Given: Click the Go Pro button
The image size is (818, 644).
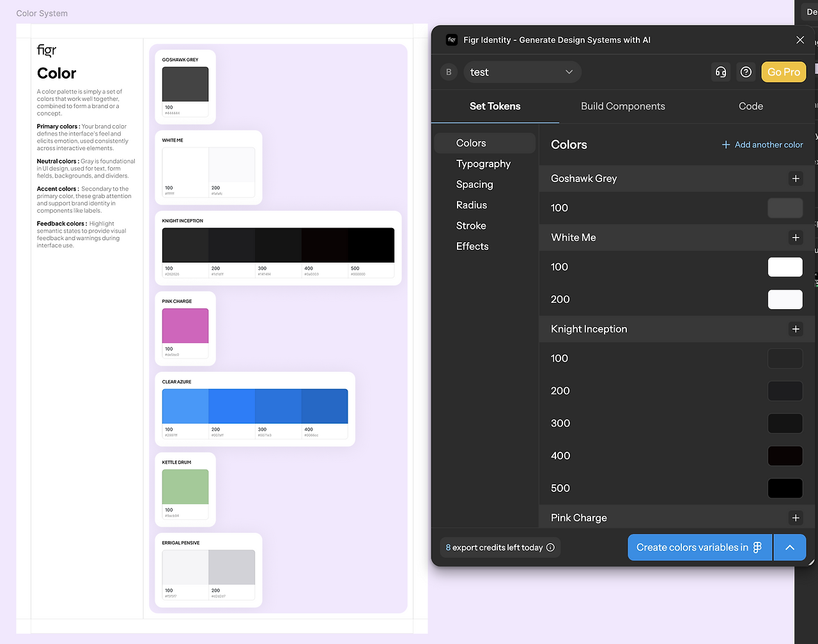Looking at the screenshot, I should (x=783, y=72).
